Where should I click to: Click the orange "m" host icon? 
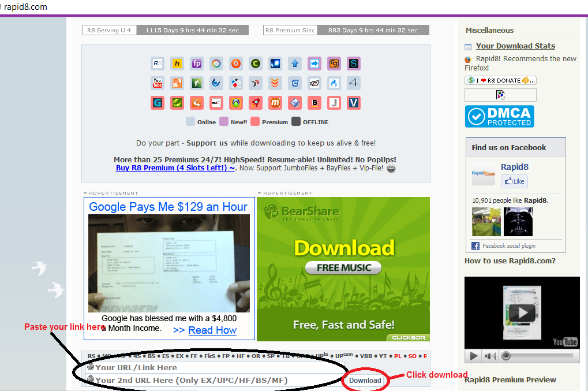(x=275, y=103)
